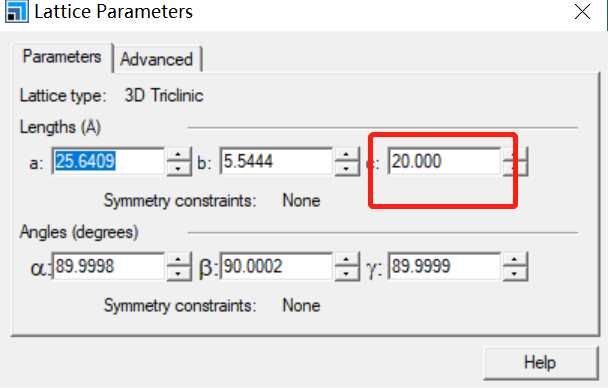Increase length a with up spinner arrow
This screenshot has width=608, height=388.
(178, 154)
